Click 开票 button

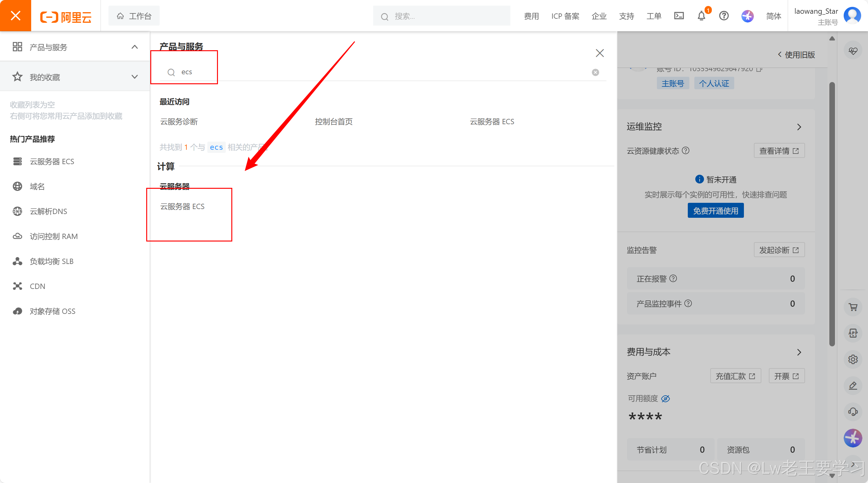[786, 376]
